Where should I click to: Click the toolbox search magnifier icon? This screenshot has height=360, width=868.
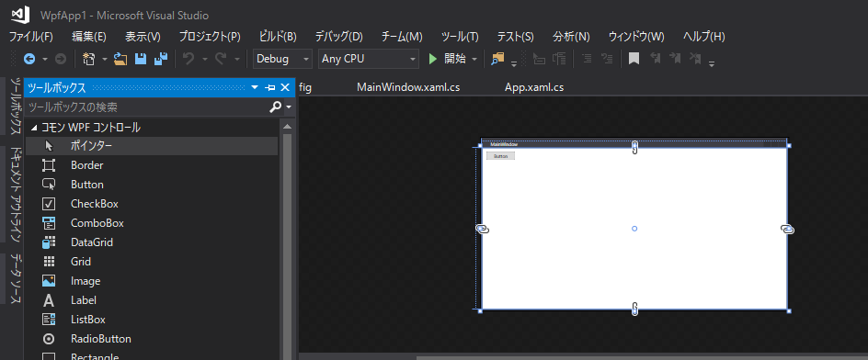[x=275, y=107]
